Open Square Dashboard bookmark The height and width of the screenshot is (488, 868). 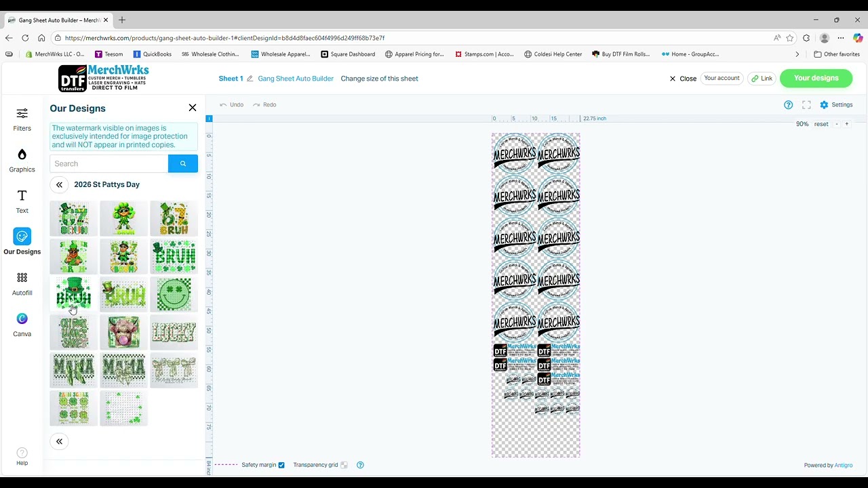click(x=348, y=54)
